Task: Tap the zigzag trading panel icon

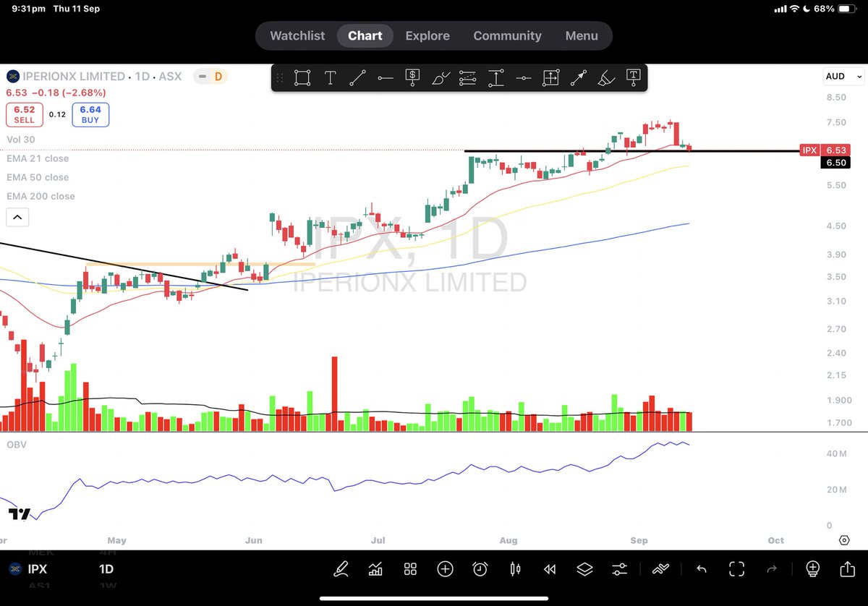Action: click(660, 569)
